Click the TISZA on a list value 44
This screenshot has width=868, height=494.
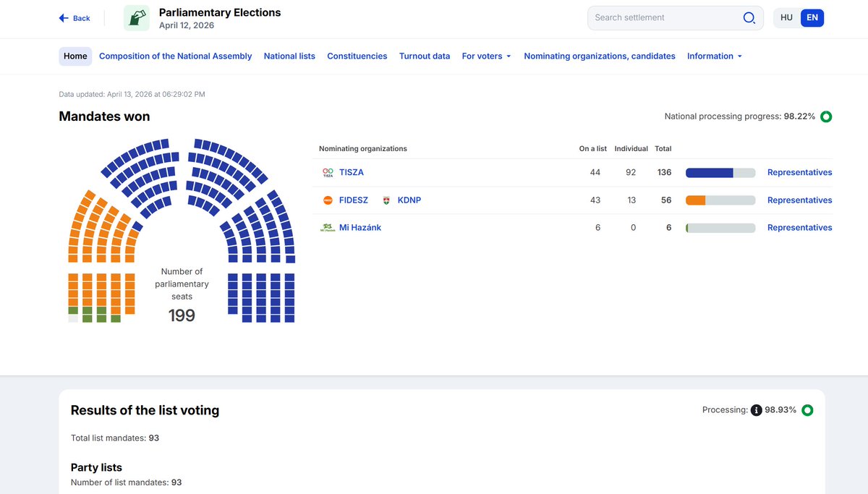click(x=595, y=173)
